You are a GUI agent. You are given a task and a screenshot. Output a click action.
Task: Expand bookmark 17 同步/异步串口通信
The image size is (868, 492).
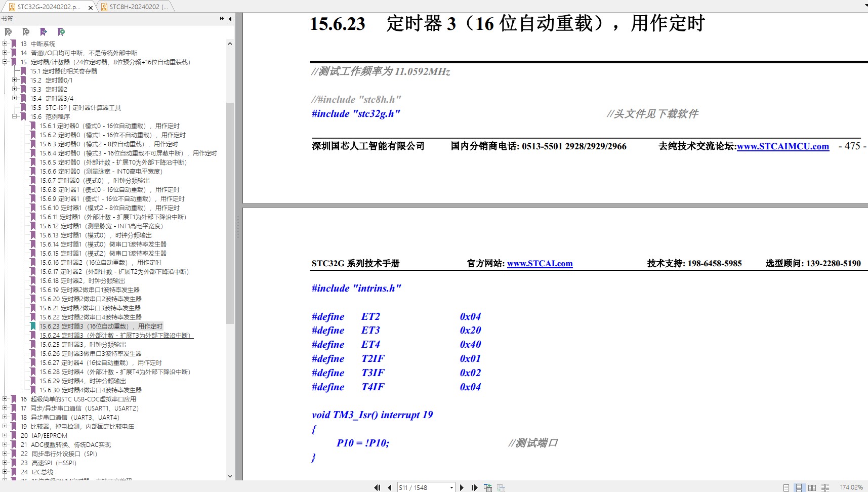(x=5, y=408)
